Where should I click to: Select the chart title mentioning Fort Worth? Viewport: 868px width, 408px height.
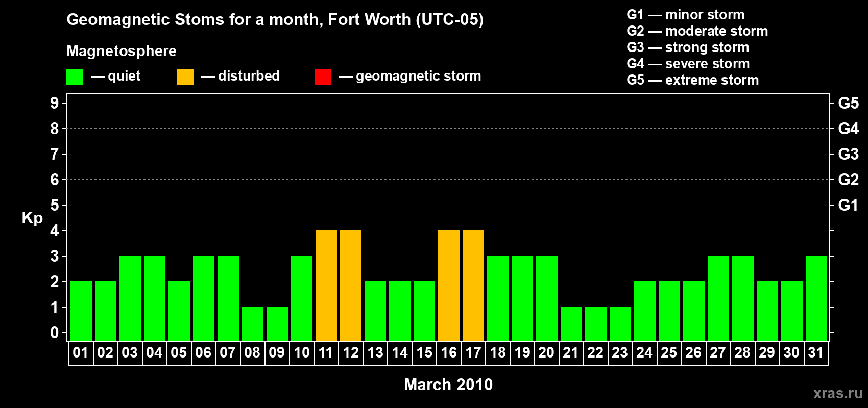tap(275, 19)
